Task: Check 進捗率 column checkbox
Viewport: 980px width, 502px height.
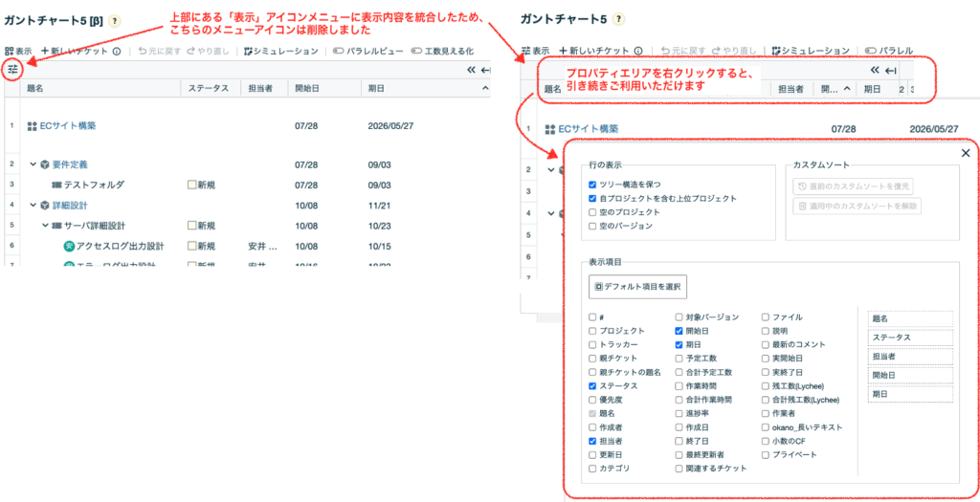Action: [679, 413]
